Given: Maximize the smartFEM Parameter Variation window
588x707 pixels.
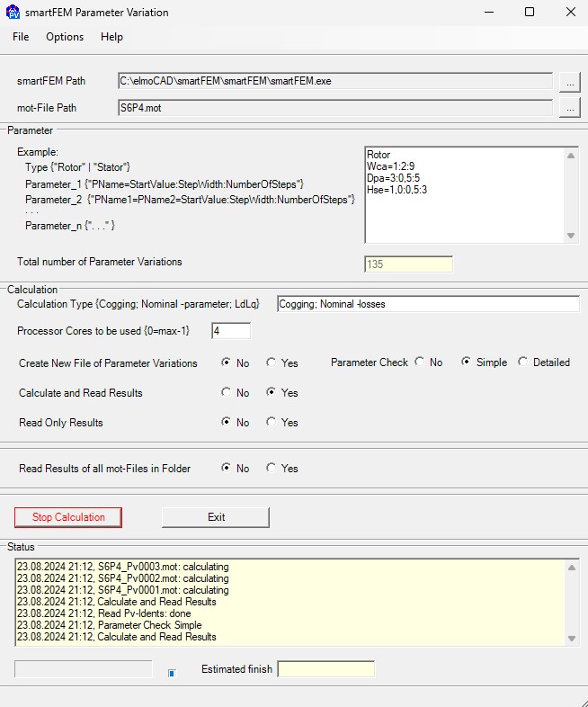Looking at the screenshot, I should [530, 13].
